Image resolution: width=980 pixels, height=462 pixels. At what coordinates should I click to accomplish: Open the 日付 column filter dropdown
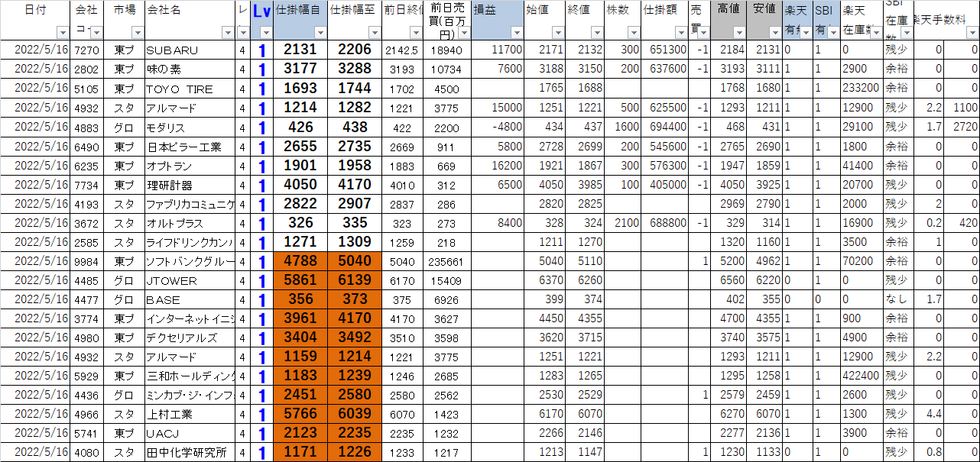pyautogui.click(x=63, y=33)
